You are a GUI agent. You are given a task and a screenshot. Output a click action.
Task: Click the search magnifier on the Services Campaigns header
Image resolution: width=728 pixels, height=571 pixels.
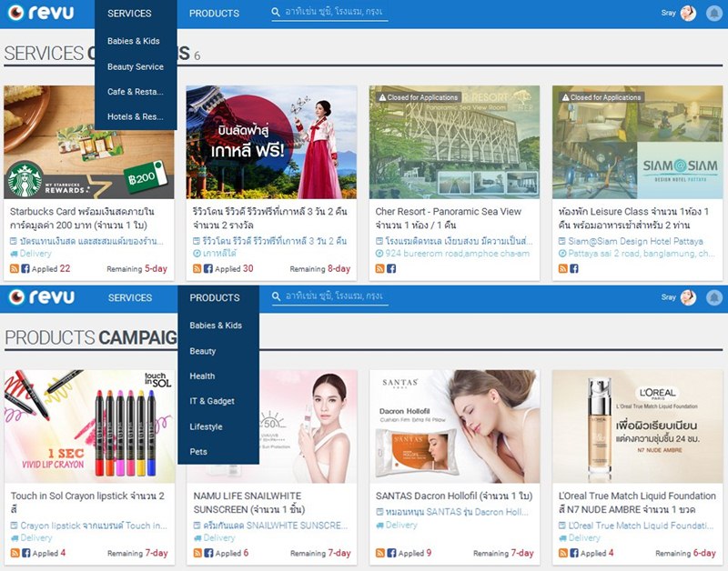(x=276, y=12)
